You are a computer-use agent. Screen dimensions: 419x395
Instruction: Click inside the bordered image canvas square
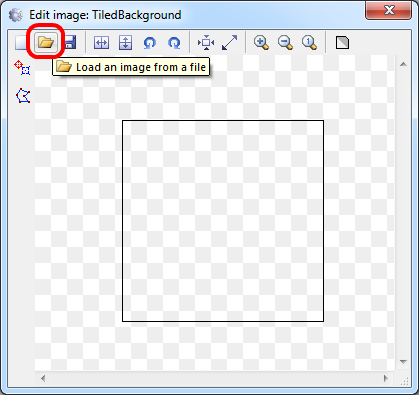(x=223, y=221)
